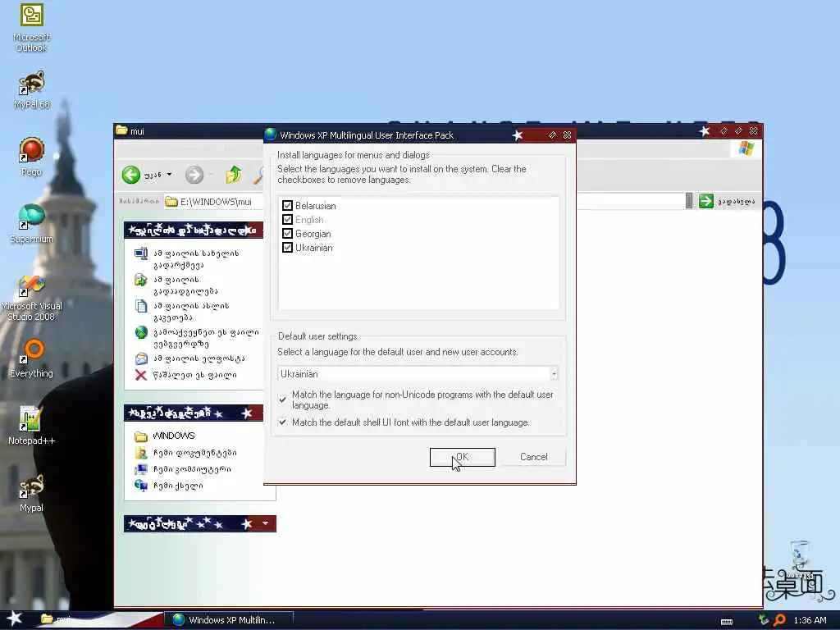Uncheck the Belarusian language checkbox
This screenshot has height=630, width=840.
[288, 206]
